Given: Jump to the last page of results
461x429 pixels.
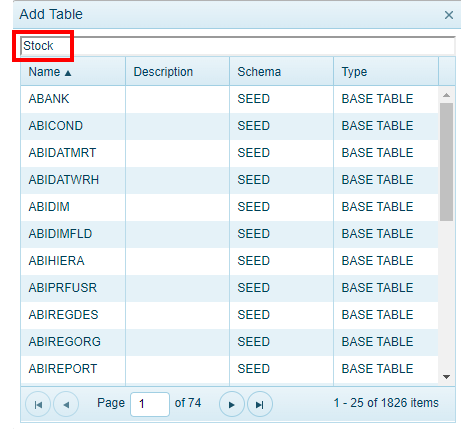Looking at the screenshot, I should pos(260,404).
